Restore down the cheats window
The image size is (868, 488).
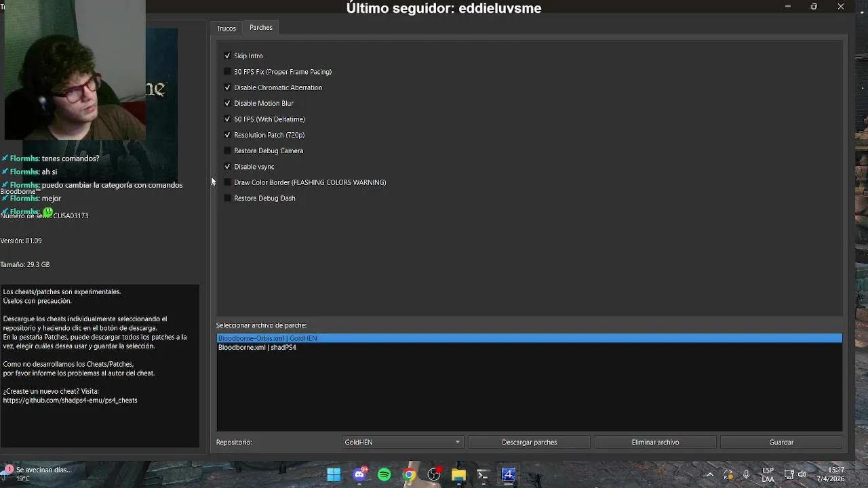point(814,7)
